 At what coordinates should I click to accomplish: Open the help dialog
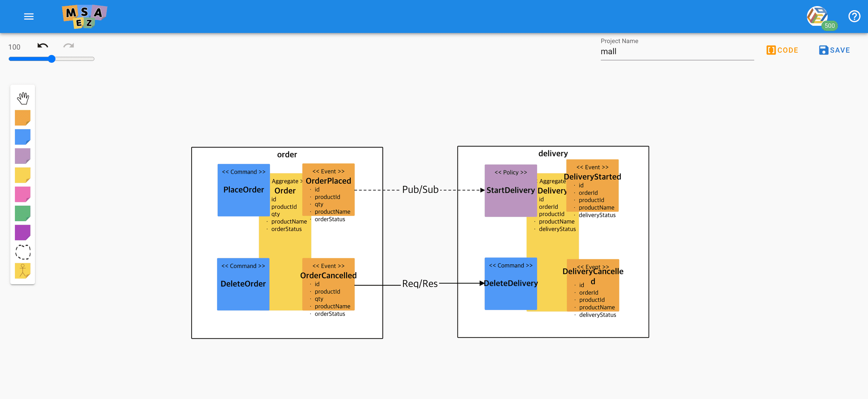(854, 16)
